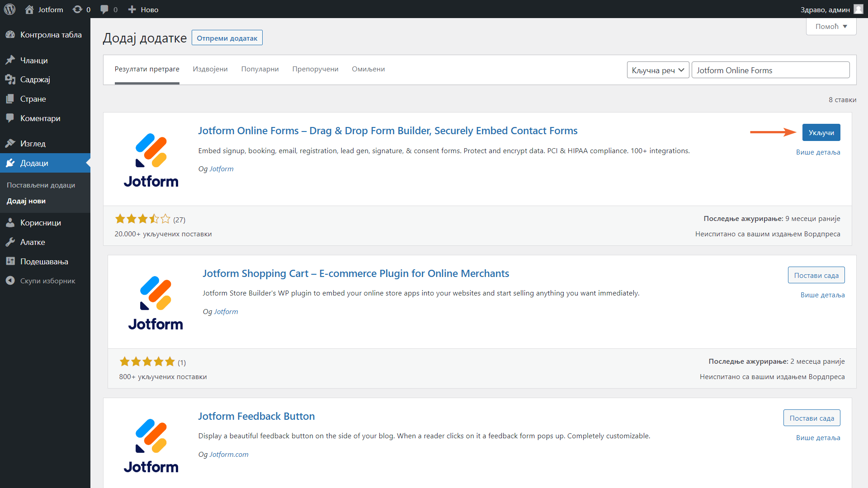Image resolution: width=868 pixels, height=488 pixels.
Task: Open the Кључна реч search type dropdown
Action: pyautogui.click(x=658, y=70)
